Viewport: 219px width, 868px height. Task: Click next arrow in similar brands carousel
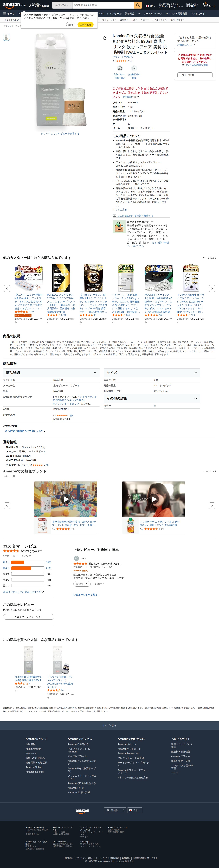(212, 505)
